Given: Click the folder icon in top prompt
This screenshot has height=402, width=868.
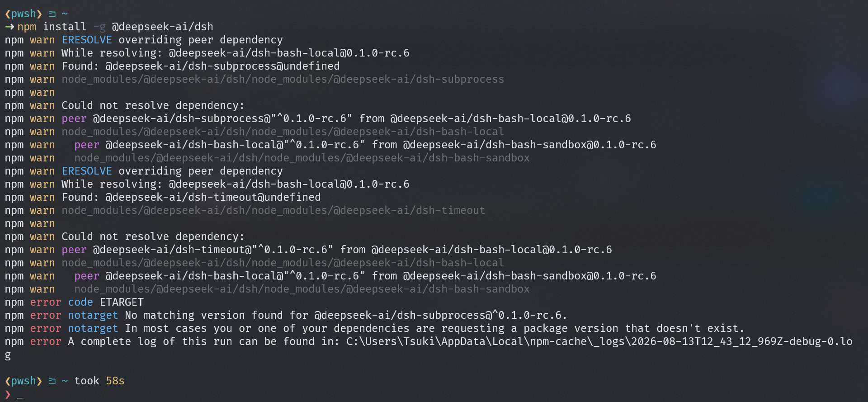Looking at the screenshot, I should [x=52, y=14].
